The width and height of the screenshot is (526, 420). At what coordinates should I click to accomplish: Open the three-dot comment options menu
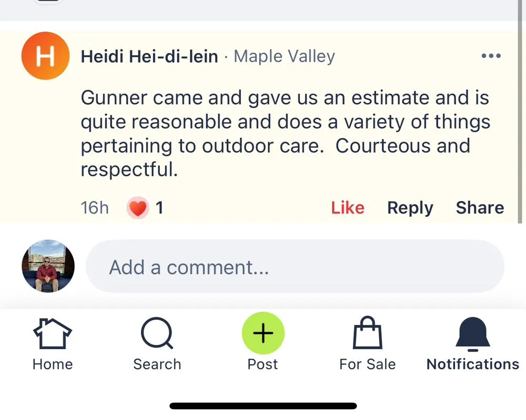point(491,56)
